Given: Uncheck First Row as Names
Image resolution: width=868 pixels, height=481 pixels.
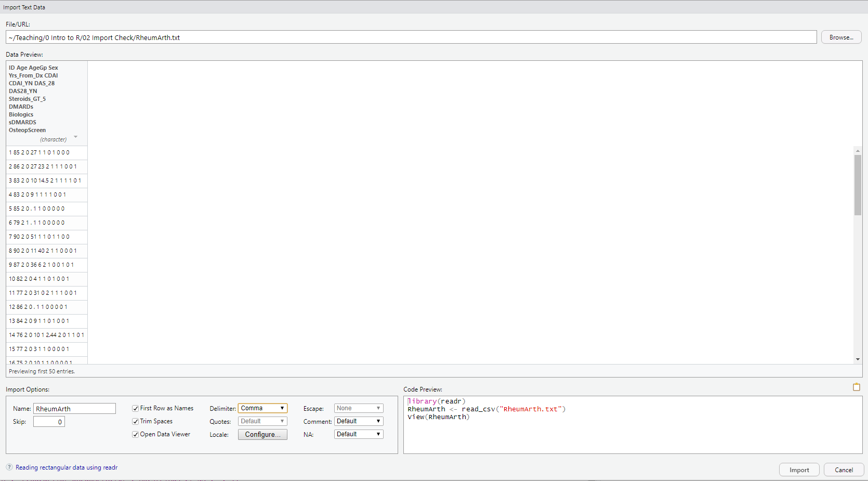Looking at the screenshot, I should click(136, 409).
